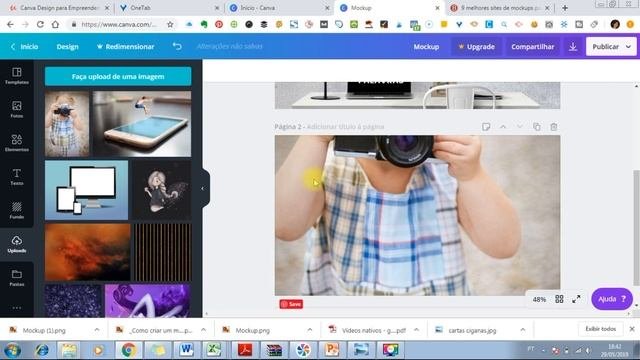Viewport: 640px width, 360px height.
Task: Open the Redimensionar menu
Action: (126, 47)
